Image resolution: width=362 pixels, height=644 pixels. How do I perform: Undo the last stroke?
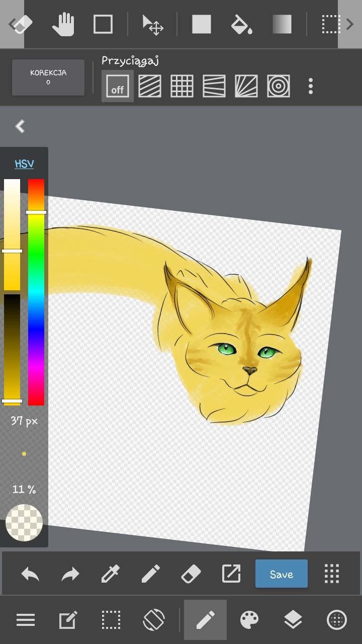pyautogui.click(x=30, y=574)
